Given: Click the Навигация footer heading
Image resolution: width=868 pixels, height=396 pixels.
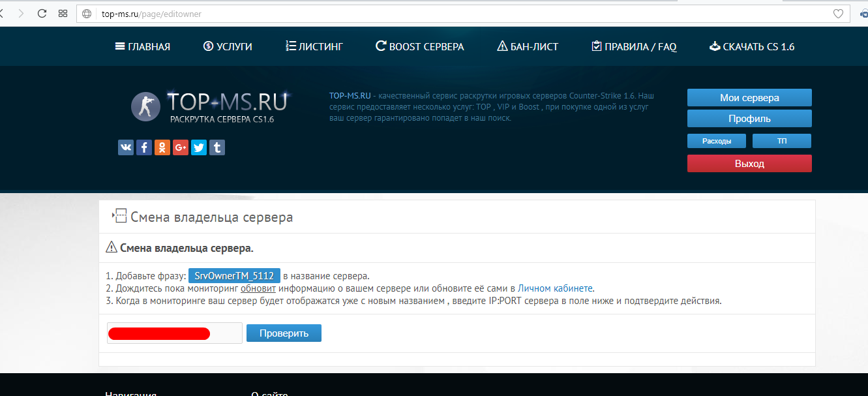Looking at the screenshot, I should (130, 393).
